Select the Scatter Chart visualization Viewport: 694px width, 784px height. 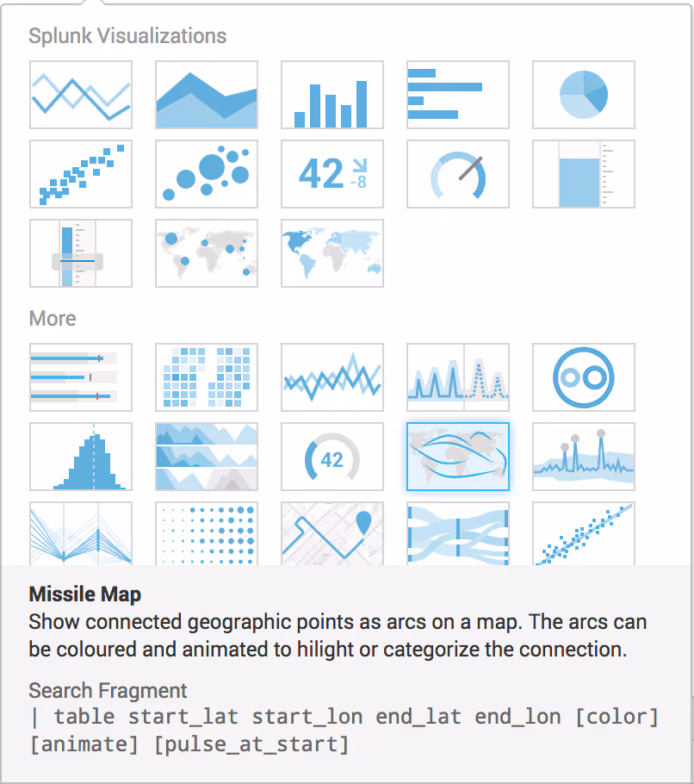tap(81, 174)
